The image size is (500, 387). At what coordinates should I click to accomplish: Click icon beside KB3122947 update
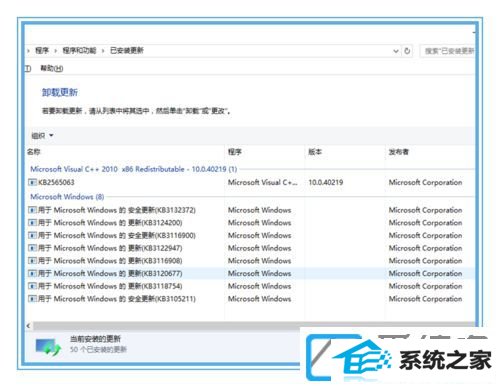point(32,248)
